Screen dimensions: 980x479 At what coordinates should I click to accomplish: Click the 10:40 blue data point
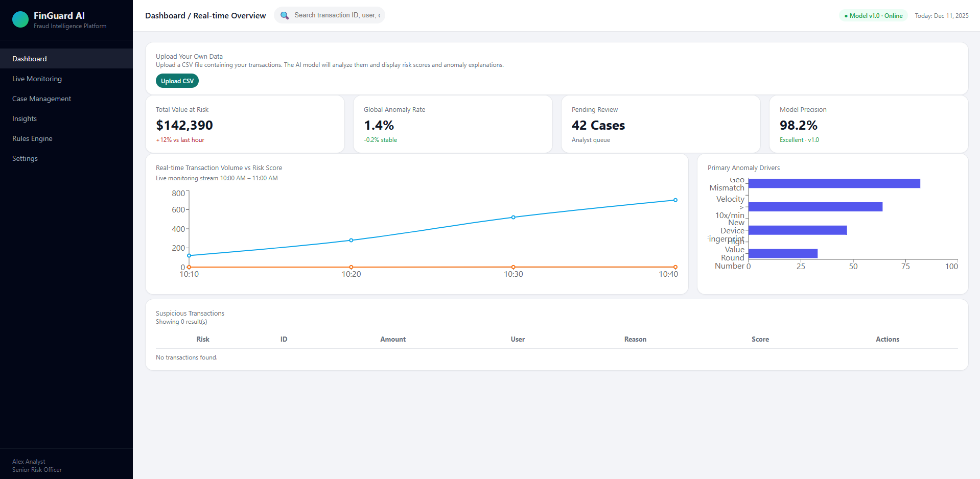pyautogui.click(x=675, y=200)
